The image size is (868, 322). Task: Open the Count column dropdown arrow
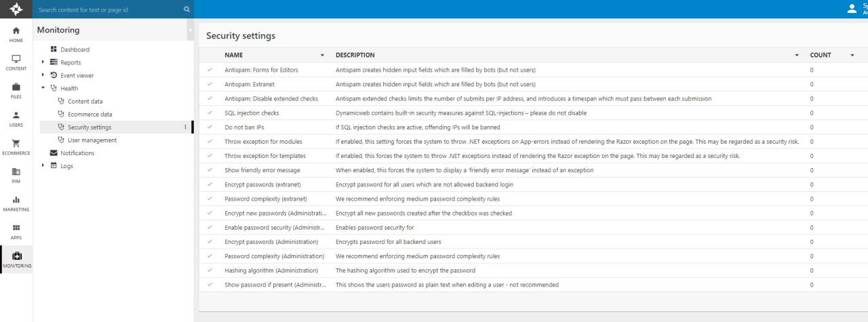[x=852, y=55]
